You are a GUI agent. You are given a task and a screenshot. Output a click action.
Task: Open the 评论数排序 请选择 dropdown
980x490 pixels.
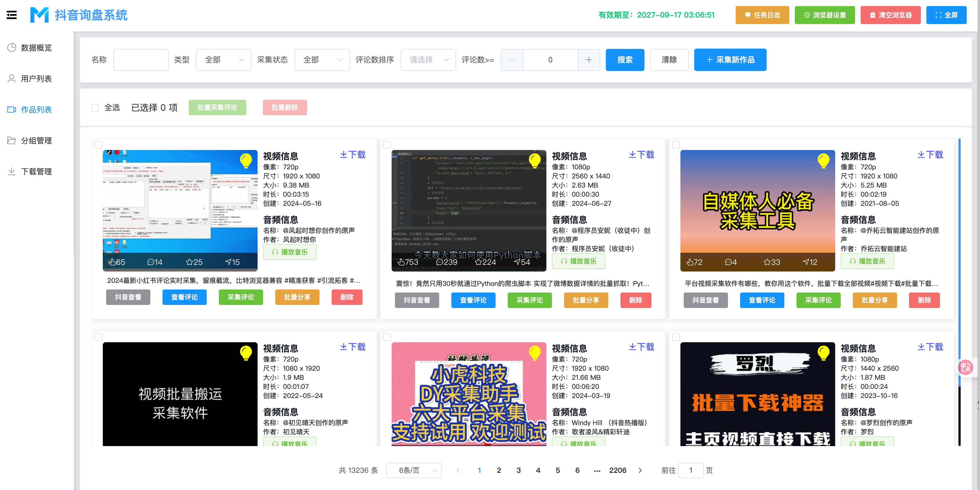428,60
